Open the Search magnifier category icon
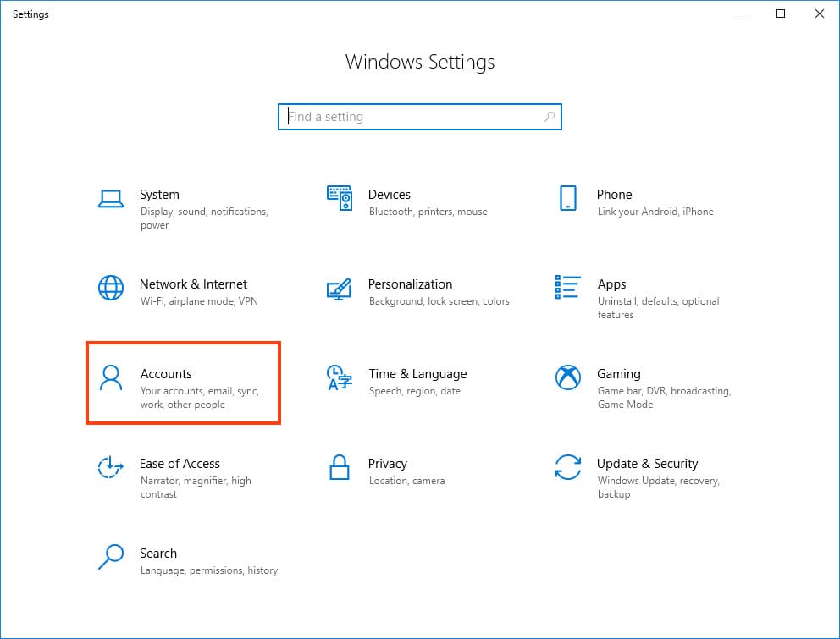The height and width of the screenshot is (639, 840). pos(111,557)
